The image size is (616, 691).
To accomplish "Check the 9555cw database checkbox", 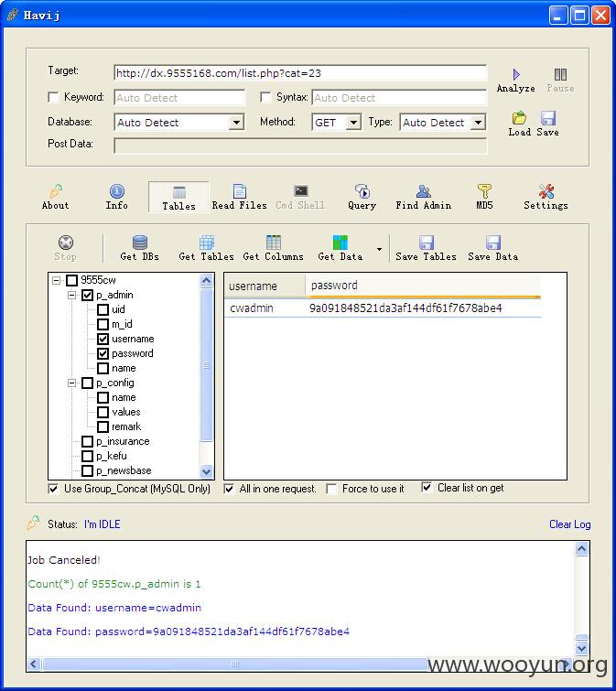I will click(71, 280).
